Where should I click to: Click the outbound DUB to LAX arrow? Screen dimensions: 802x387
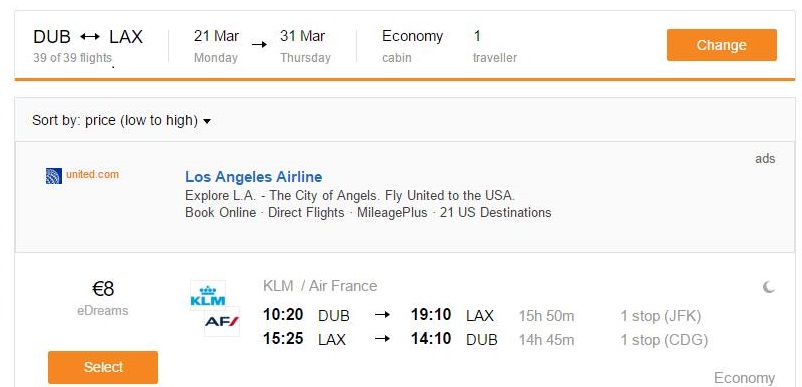tap(382, 315)
